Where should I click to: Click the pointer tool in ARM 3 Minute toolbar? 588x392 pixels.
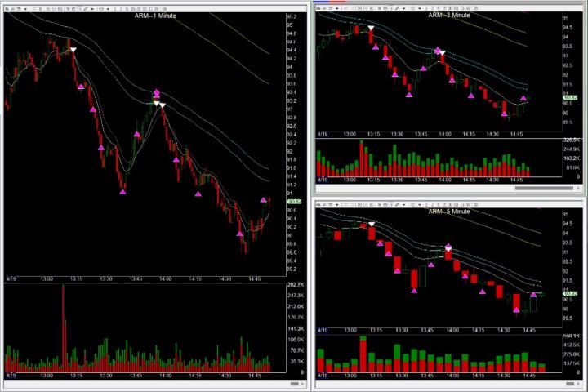point(380,8)
